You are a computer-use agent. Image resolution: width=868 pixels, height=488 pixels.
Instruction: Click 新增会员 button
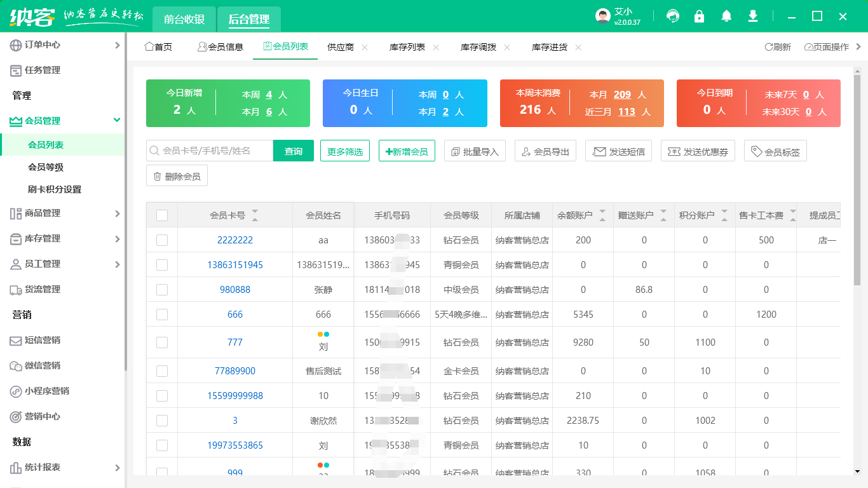tap(407, 151)
